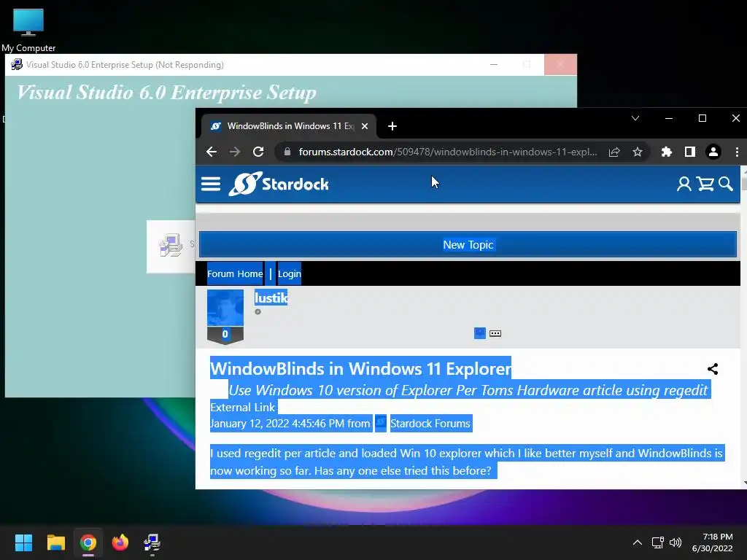
Task: Open Chrome profile avatar
Action: (x=713, y=152)
